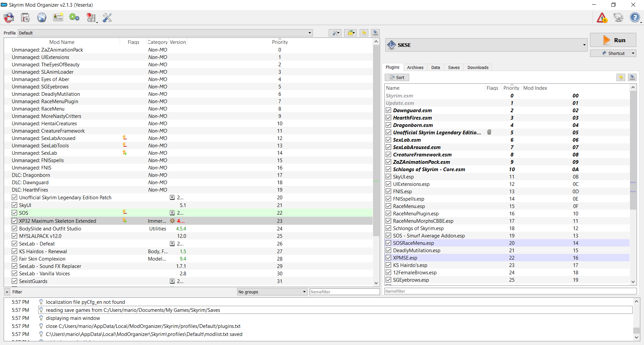
Task: Open the Executables gears icon
Action: [74, 17]
